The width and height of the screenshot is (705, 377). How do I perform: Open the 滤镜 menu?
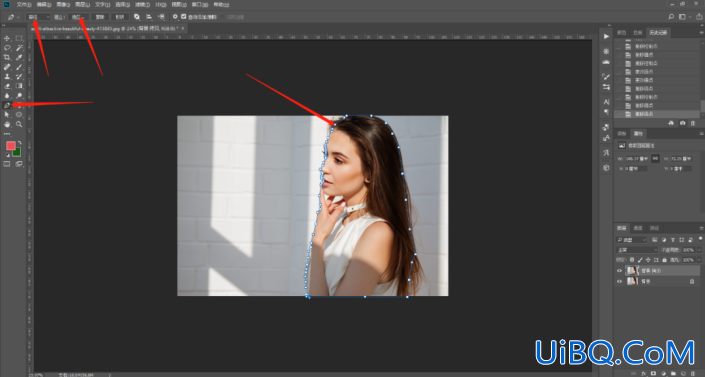point(142,4)
